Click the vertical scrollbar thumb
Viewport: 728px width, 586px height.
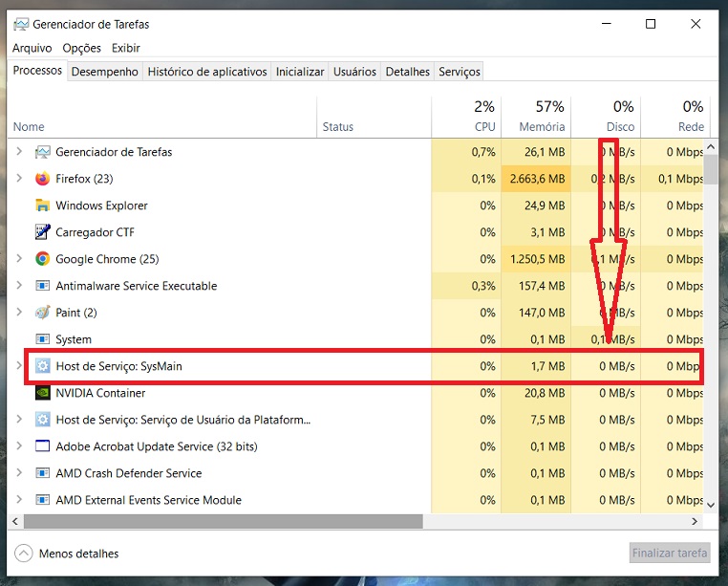click(x=711, y=169)
